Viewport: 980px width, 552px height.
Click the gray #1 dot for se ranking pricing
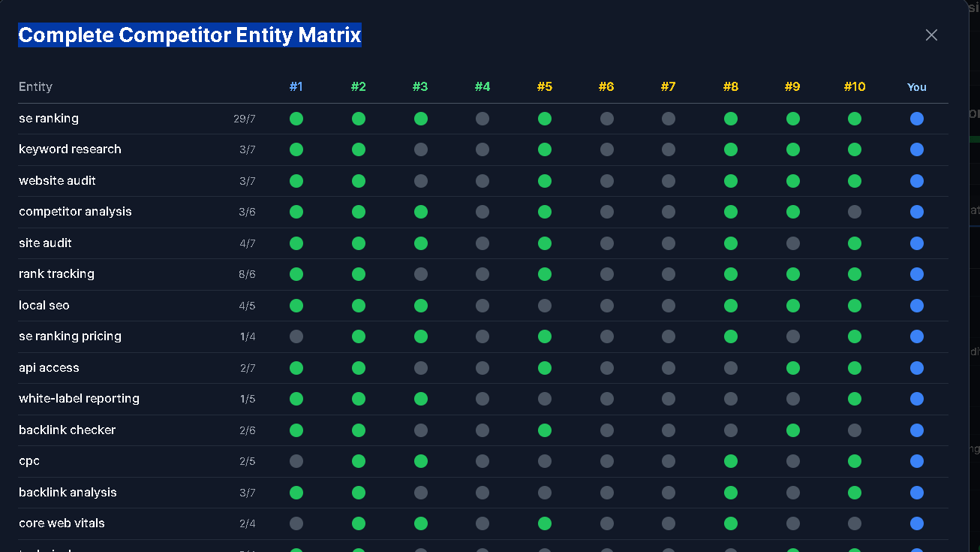[x=296, y=336]
